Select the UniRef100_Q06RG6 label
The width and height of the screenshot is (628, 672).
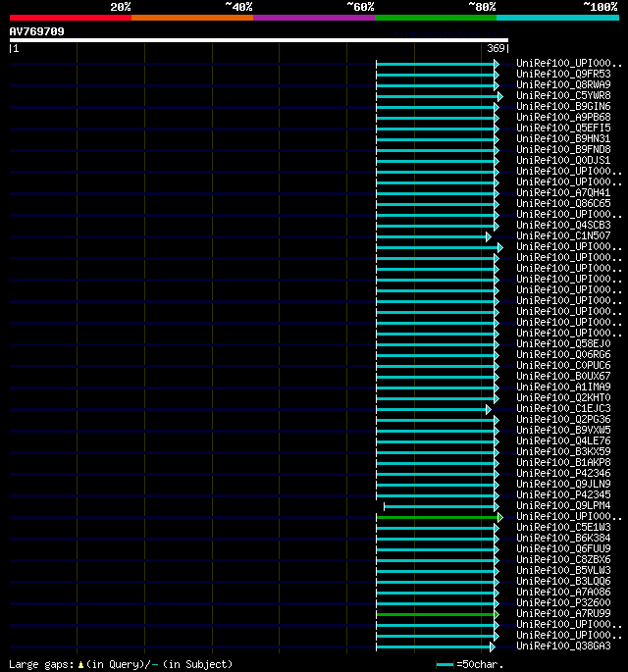563,354
